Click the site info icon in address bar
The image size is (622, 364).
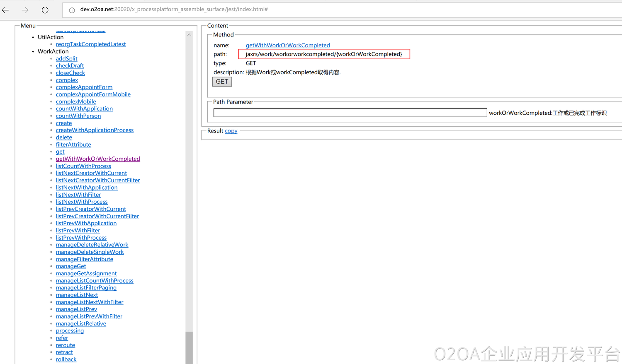click(x=72, y=10)
